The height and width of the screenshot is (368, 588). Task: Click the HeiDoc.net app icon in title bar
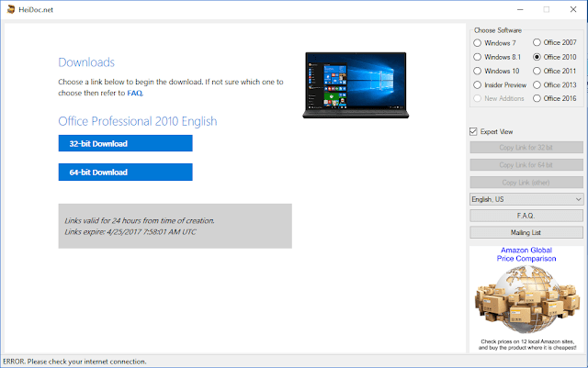[x=10, y=9]
